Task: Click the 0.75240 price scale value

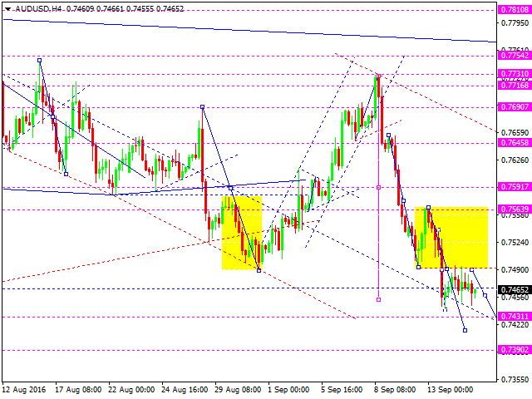Action: tap(515, 242)
